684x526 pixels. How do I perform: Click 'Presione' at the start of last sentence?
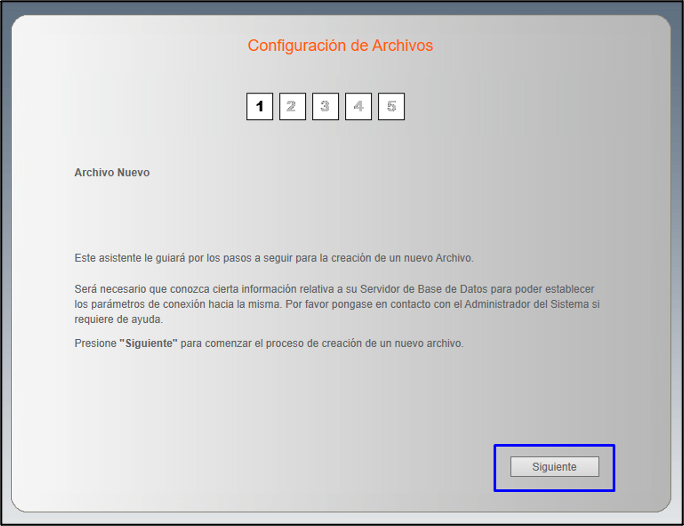coord(95,343)
